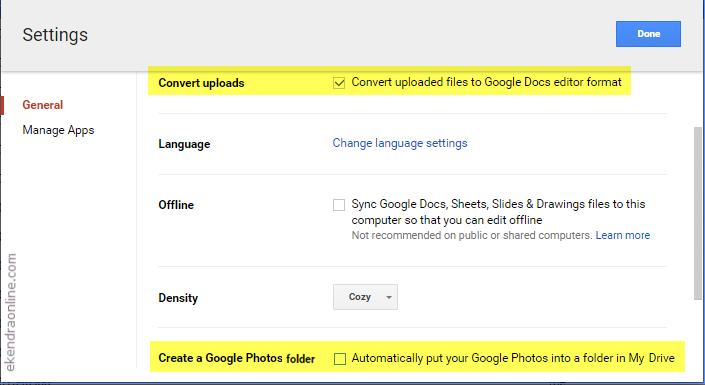705x385 pixels.
Task: Enable Sync Google Docs offline checkbox
Action: coord(339,205)
